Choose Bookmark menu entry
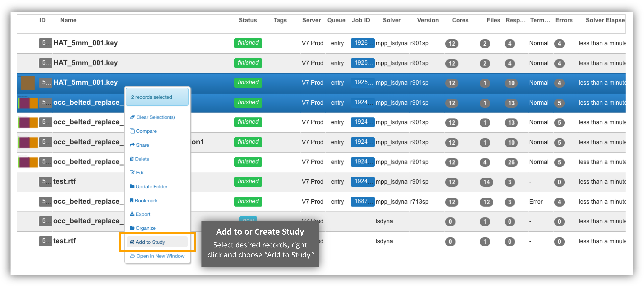The width and height of the screenshot is (644, 286). click(x=146, y=200)
